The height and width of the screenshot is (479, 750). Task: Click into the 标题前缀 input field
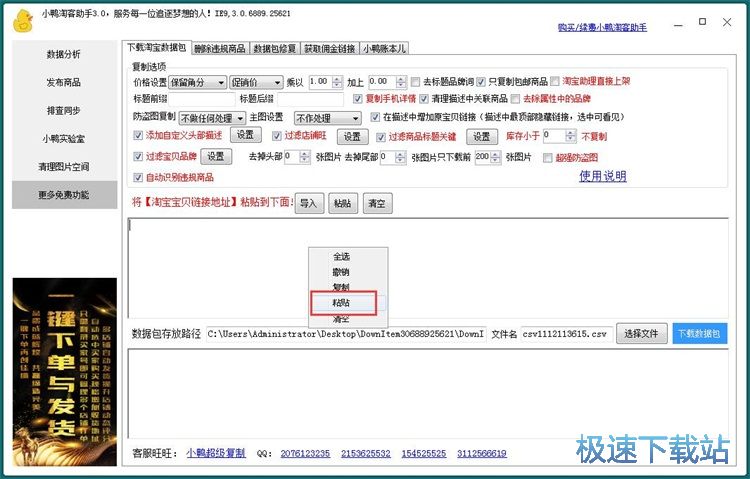point(202,99)
